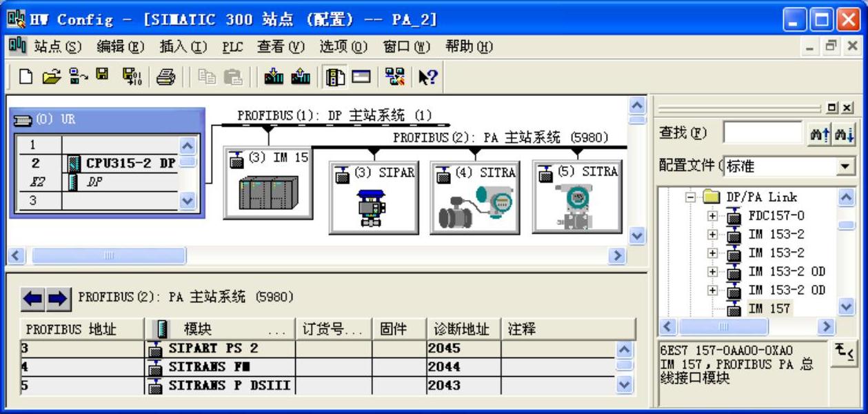Open the configuration profile dropdown
The width and height of the screenshot is (868, 414).
click(847, 166)
